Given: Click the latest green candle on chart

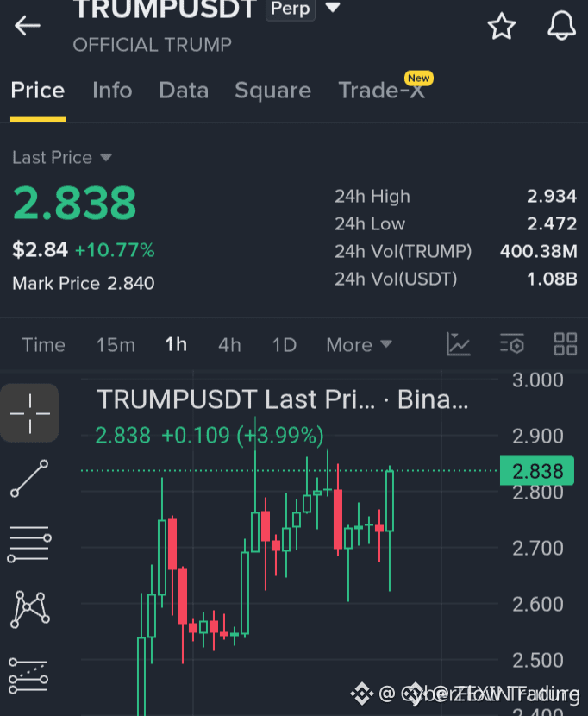Looking at the screenshot, I should click(x=390, y=501).
